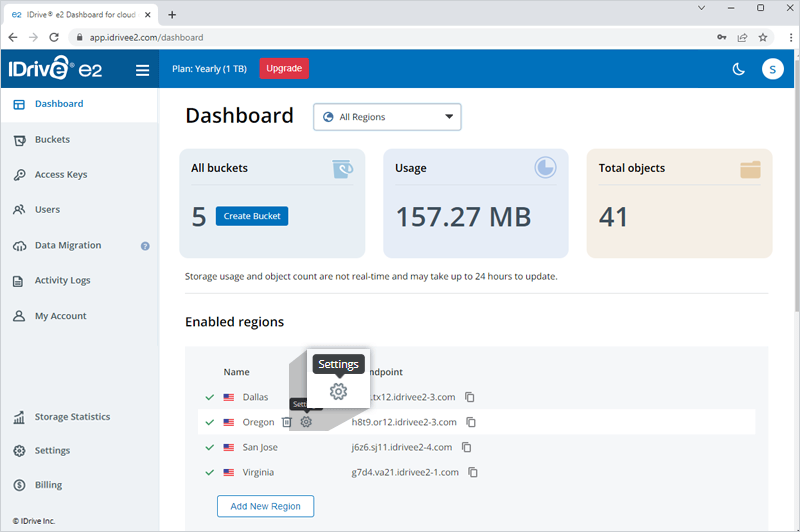Viewport: 800px width, 532px height.
Task: Close the IDrive e2 browser tab
Action: pos(147,15)
